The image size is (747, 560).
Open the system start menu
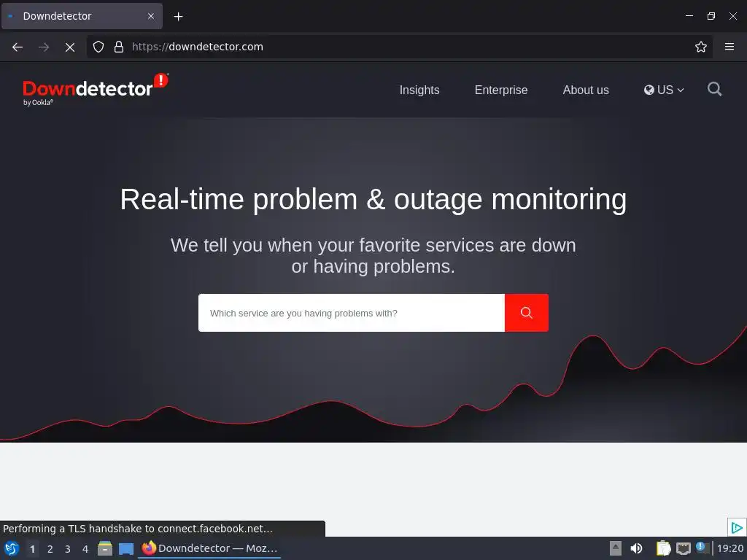12,548
